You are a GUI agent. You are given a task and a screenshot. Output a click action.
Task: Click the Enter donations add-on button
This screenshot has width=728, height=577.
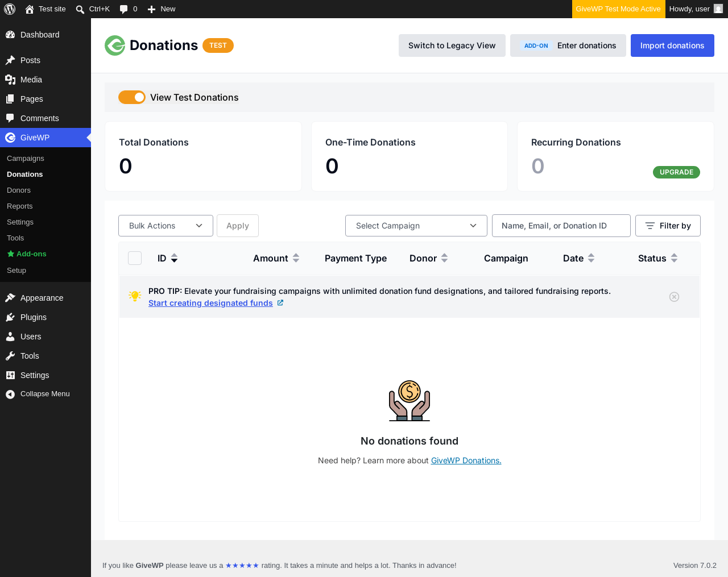coord(568,45)
